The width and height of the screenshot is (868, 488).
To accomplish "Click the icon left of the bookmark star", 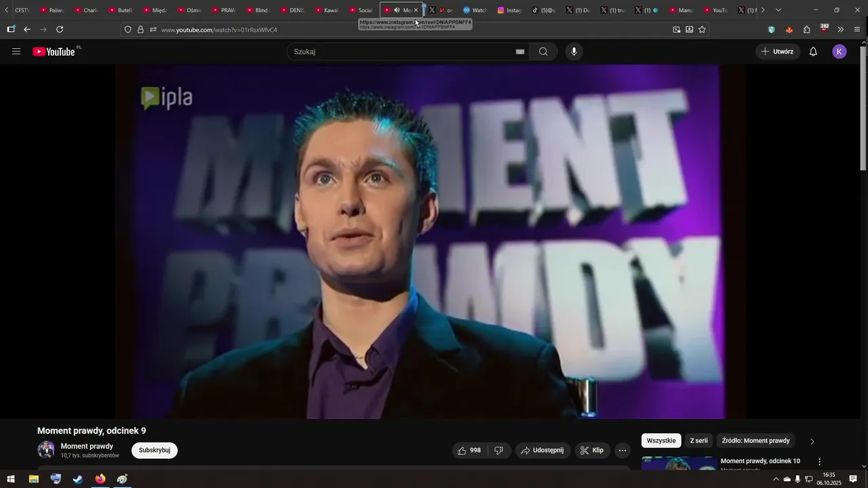I will 690,30.
